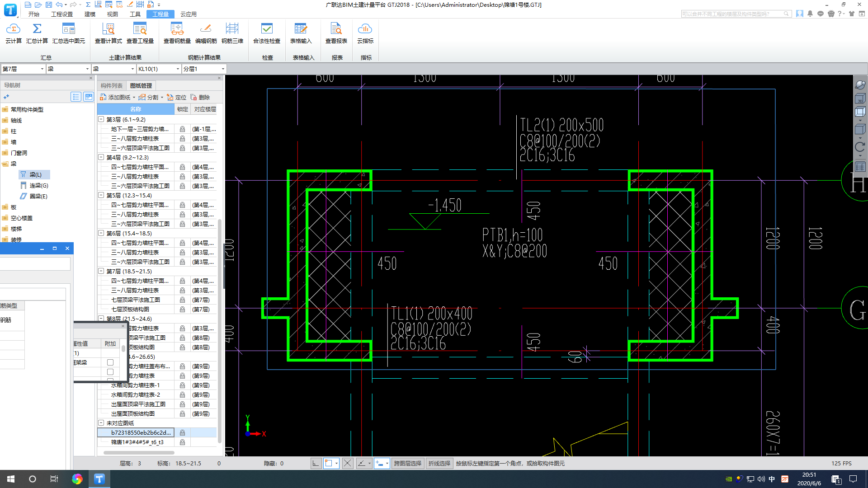Click the save icon in quick access bar
This screenshot has width=868, height=488.
pos(48,5)
